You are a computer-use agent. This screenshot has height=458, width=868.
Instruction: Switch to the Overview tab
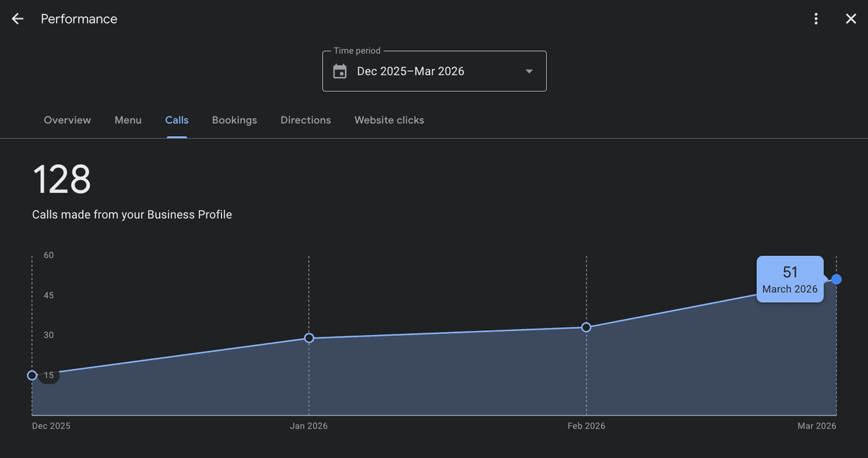pyautogui.click(x=67, y=120)
